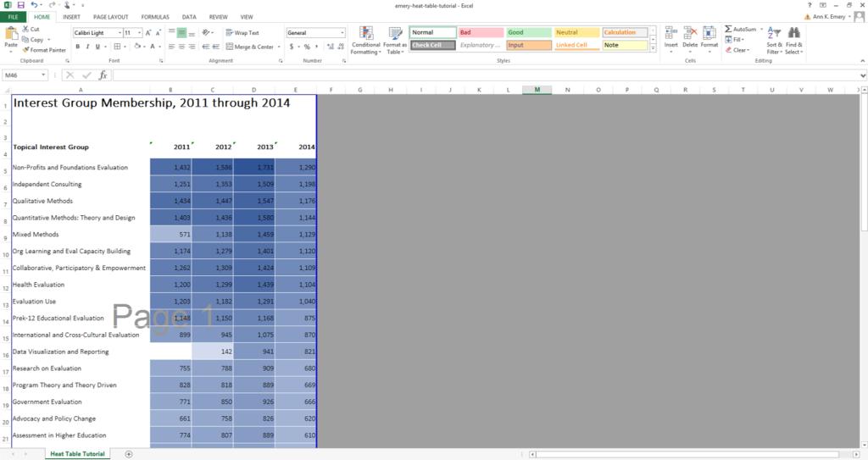Click the Fill Color paint bucket
The height and width of the screenshot is (460, 868).
click(137, 47)
